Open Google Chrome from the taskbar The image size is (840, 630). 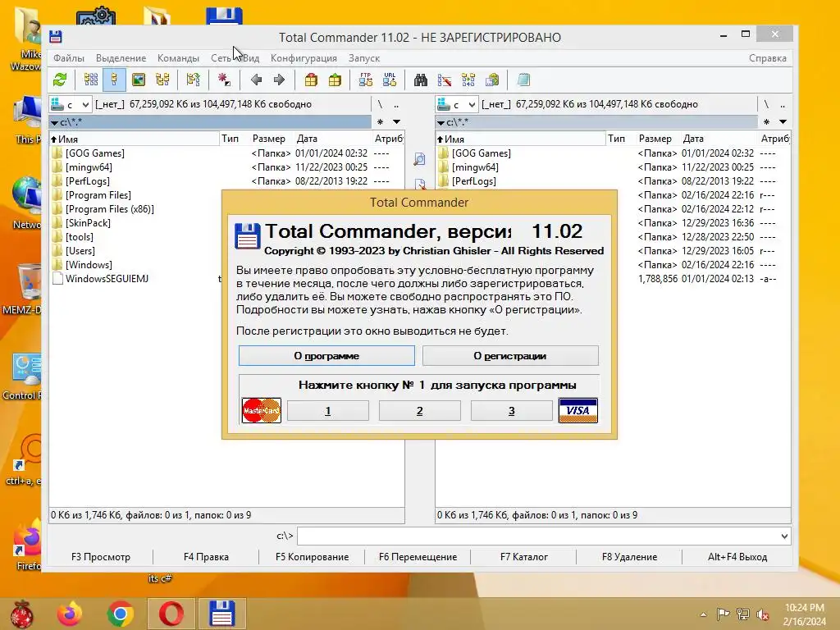tap(120, 614)
